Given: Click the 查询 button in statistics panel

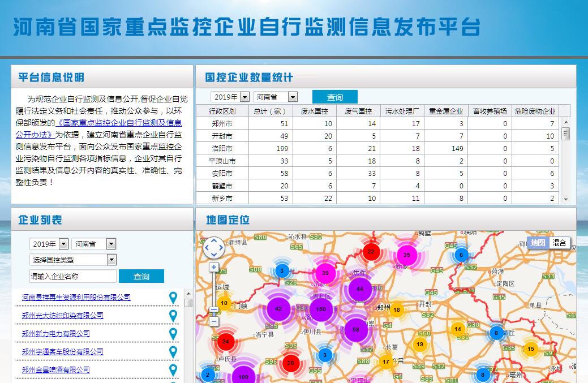Looking at the screenshot, I should tap(334, 97).
